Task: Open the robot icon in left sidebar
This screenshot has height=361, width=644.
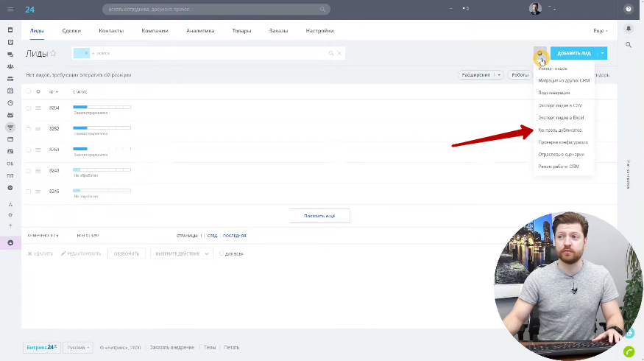Action: click(10, 115)
